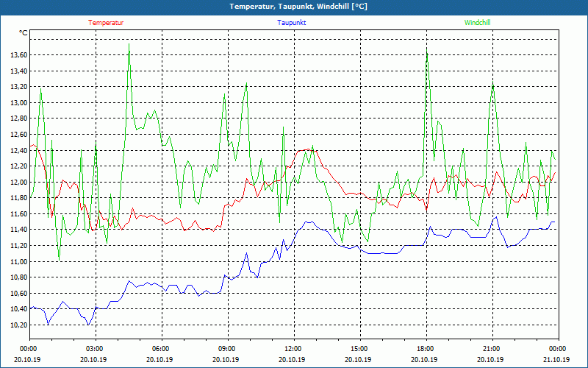Click the 09:00 time axis label

228,349
